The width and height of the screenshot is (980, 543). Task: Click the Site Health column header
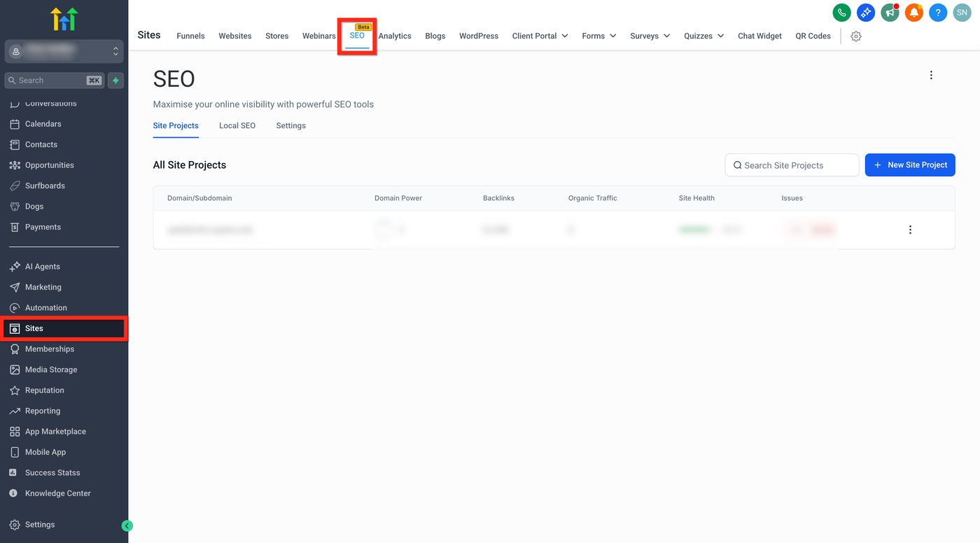[696, 198]
